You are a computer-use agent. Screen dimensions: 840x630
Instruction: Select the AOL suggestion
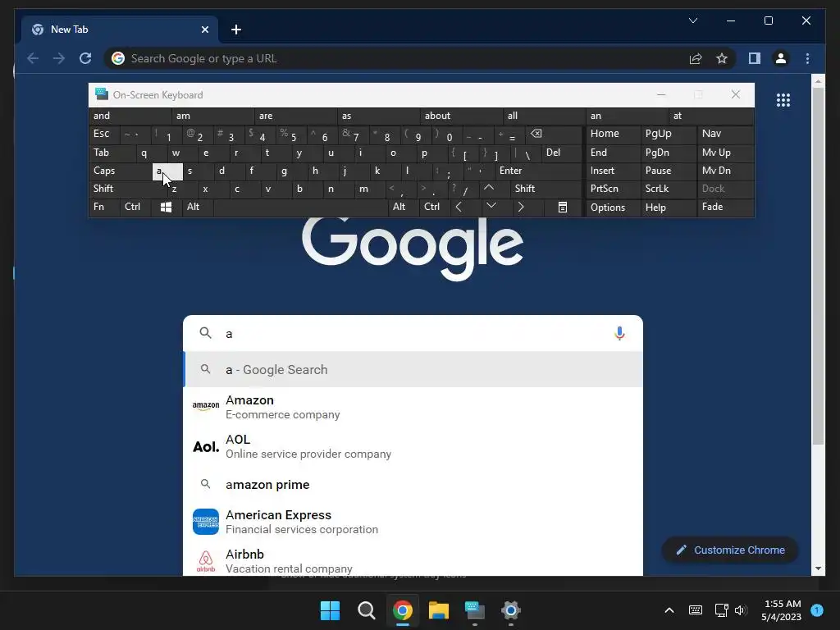tap(413, 446)
